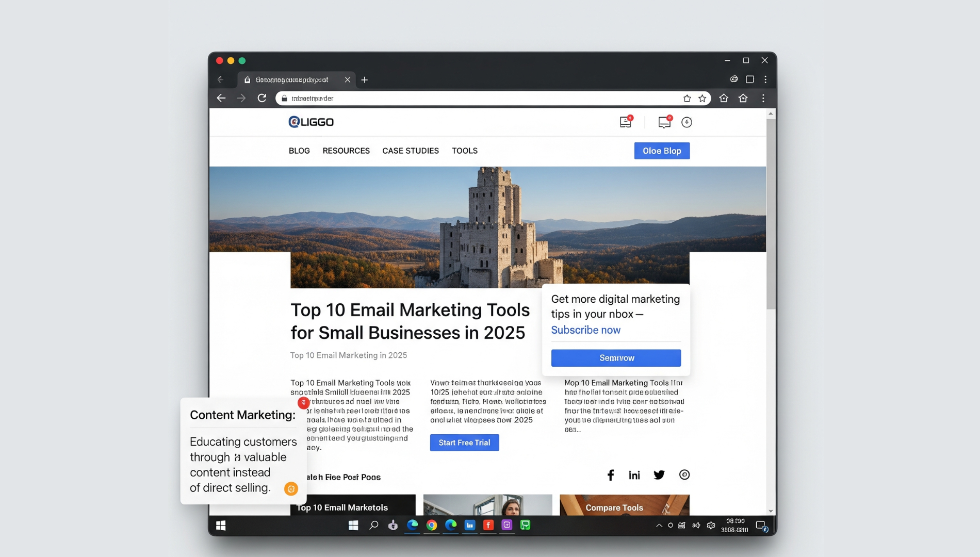Open the taskbar search magnifier

click(x=373, y=525)
